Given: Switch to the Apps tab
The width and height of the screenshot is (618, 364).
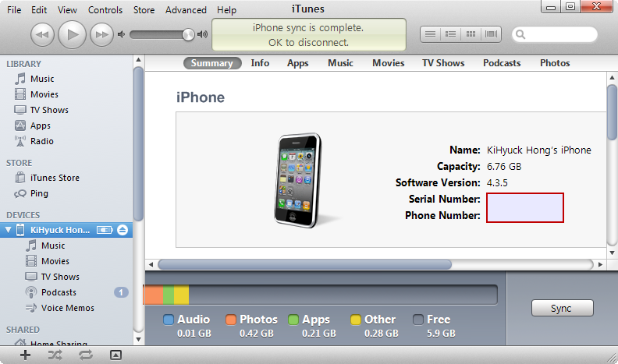Looking at the screenshot, I should [x=298, y=63].
